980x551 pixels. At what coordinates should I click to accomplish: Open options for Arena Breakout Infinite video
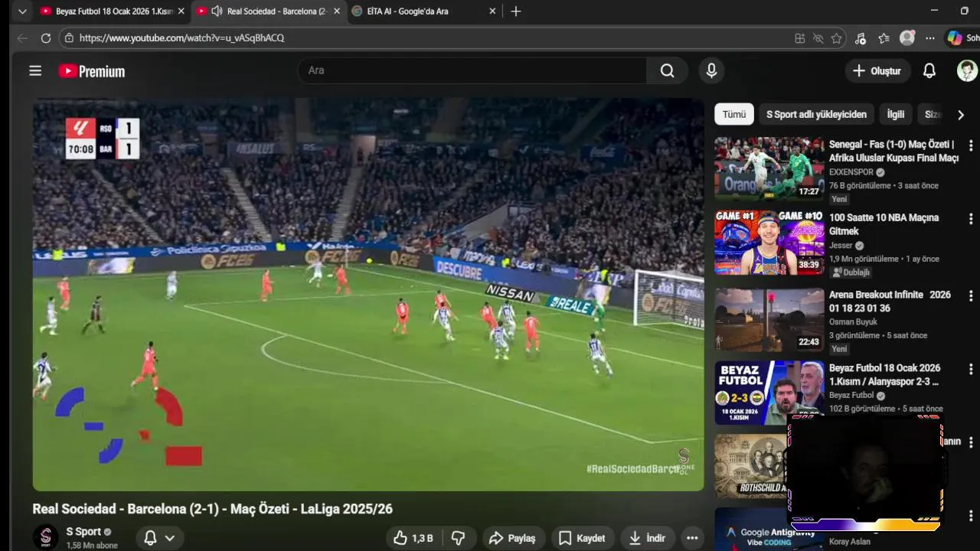coord(971,295)
